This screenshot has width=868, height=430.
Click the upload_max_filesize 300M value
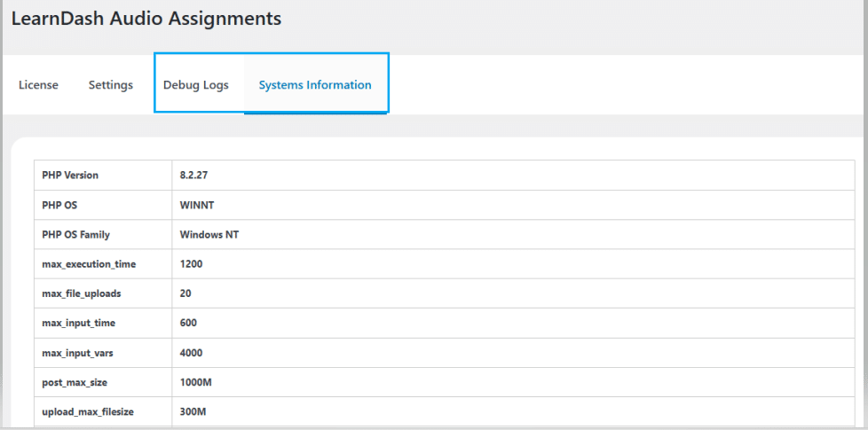[x=193, y=411]
